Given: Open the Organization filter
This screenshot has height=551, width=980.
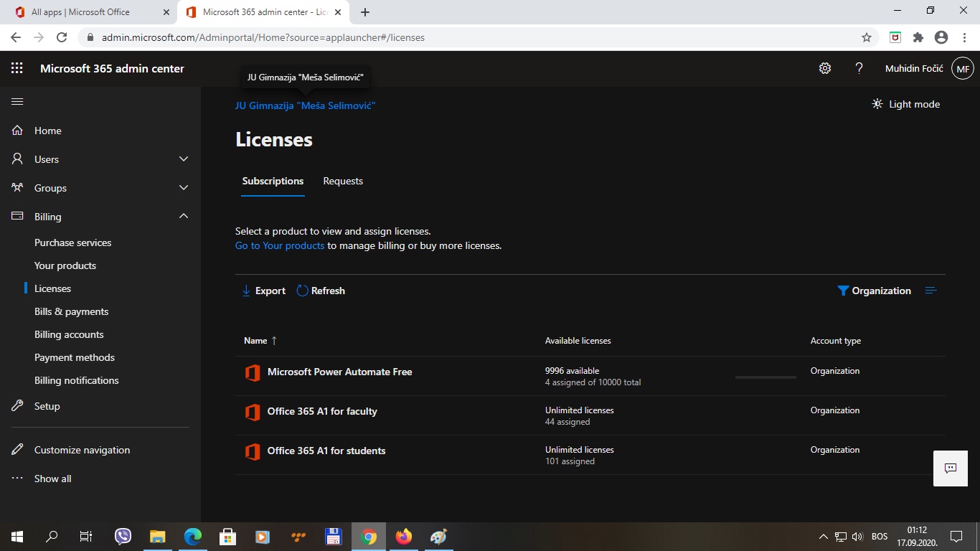Looking at the screenshot, I should coord(875,291).
